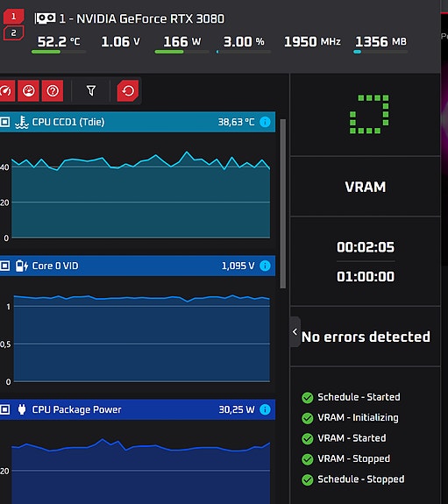448x504 pixels.
Task: Click the 'No errors detected' status text
Action: 366,337
